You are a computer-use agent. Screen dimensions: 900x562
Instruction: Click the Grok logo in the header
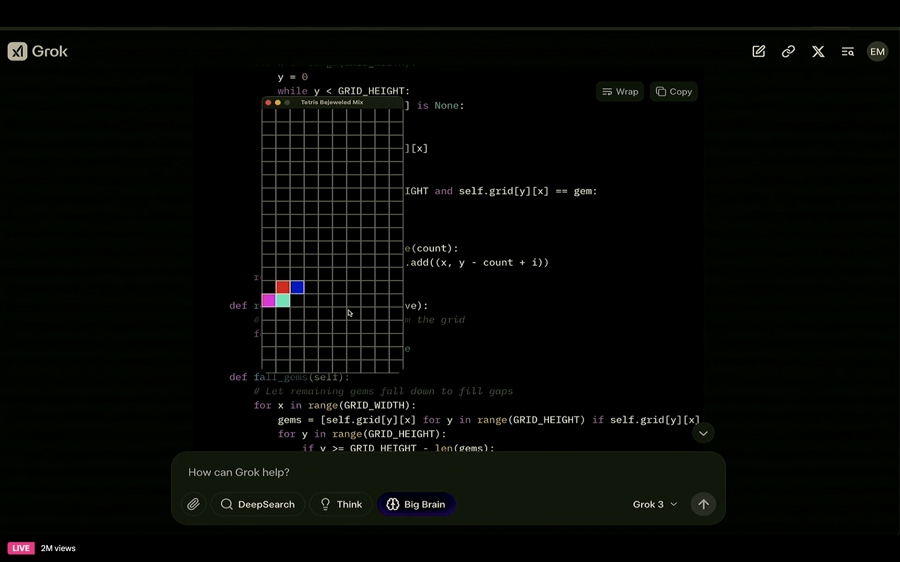point(38,51)
